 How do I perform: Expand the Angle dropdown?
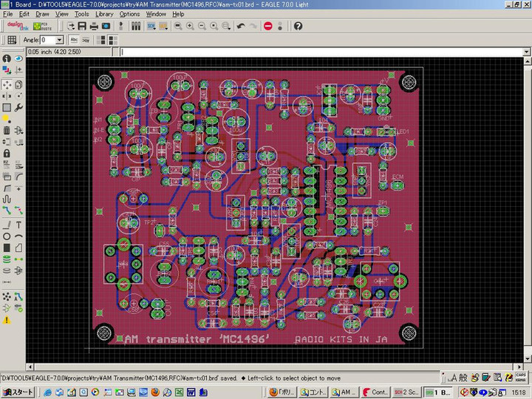(x=60, y=40)
